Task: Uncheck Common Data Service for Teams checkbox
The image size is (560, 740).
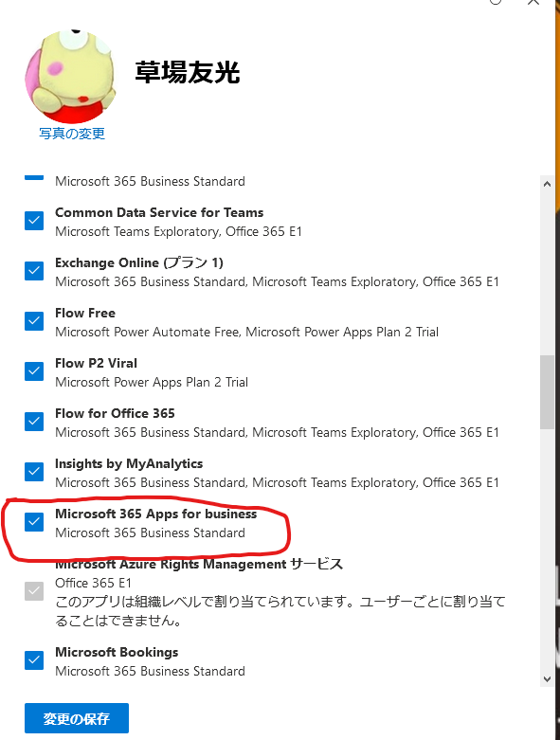Action: tap(34, 221)
